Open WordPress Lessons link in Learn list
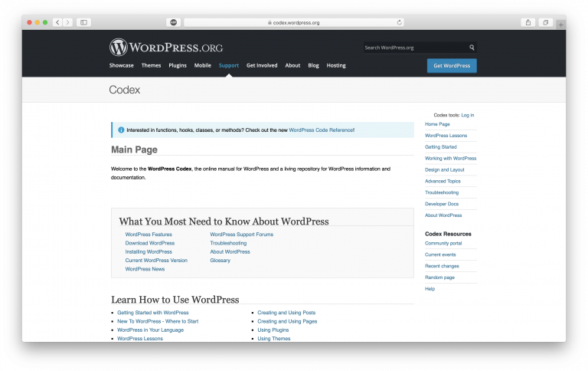This screenshot has height=371, width=588. pyautogui.click(x=140, y=338)
